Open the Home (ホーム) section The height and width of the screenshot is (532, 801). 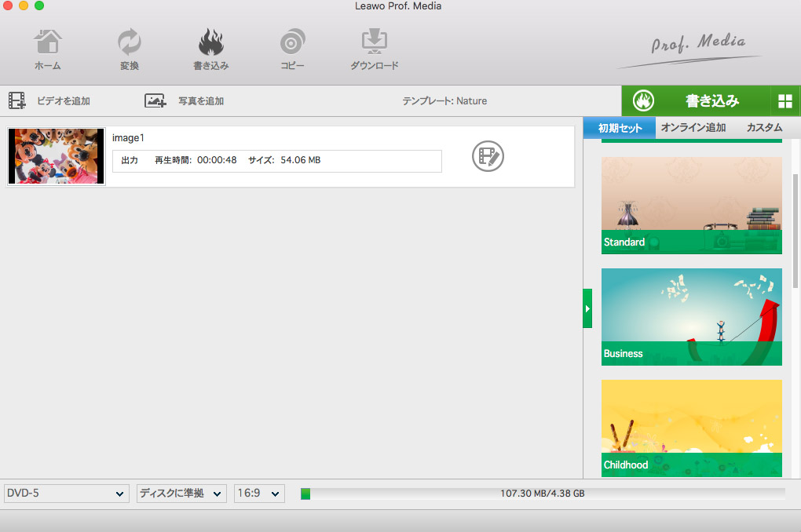[47, 49]
